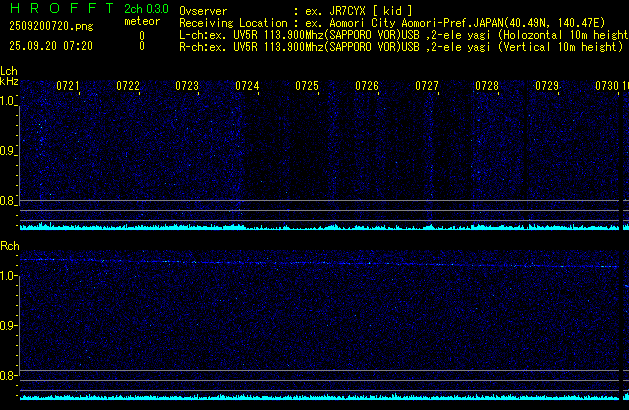Image resolution: width=629 pixels, height=410 pixels.
Task: Click the 0.8 frequency label in Lch
Action: pos(8,202)
